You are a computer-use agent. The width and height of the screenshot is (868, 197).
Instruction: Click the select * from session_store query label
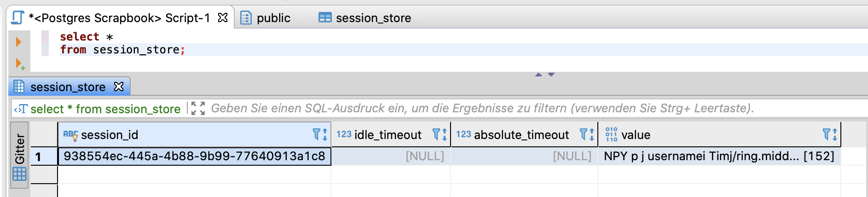[105, 109]
